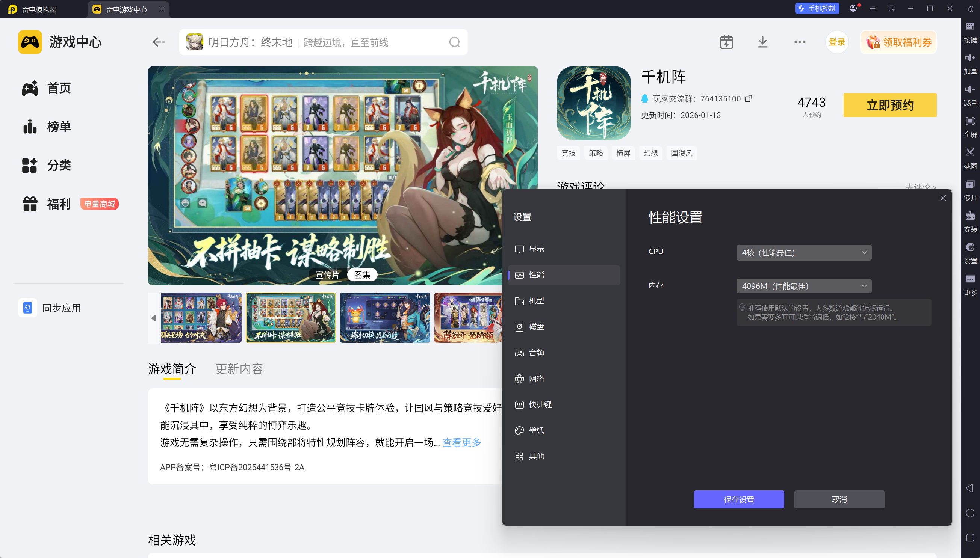
Task: Click the 保存设置 button
Action: pyautogui.click(x=738, y=499)
